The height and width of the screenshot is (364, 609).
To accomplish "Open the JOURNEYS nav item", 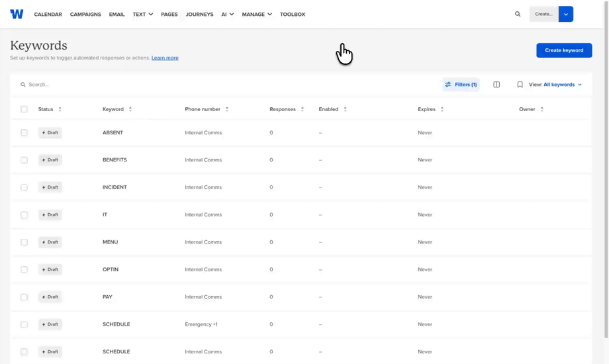I will (200, 15).
